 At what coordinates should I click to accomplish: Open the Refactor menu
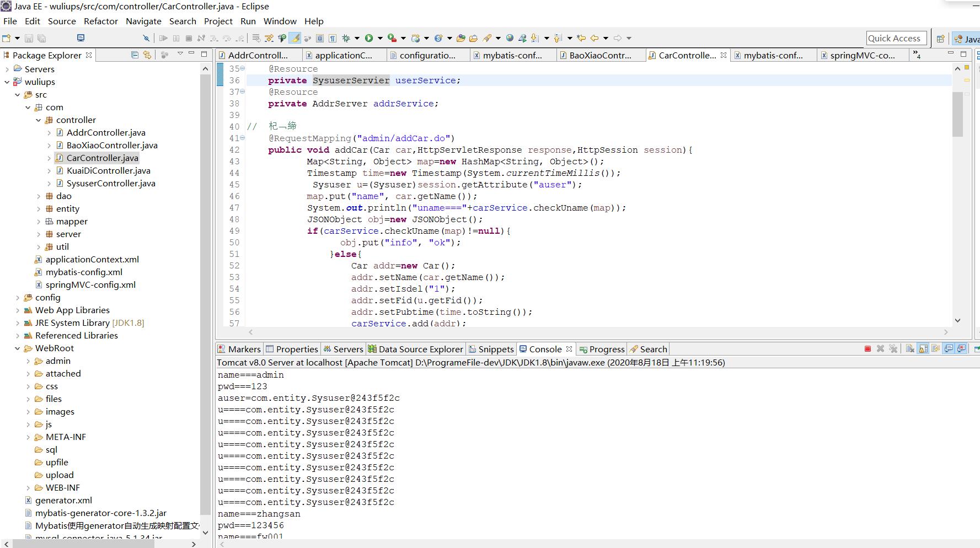point(101,21)
